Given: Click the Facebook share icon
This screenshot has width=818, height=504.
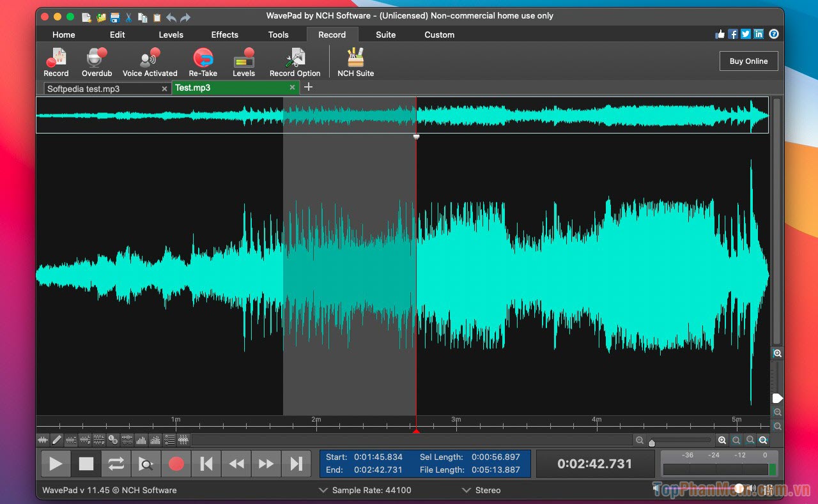Looking at the screenshot, I should pyautogui.click(x=733, y=34).
